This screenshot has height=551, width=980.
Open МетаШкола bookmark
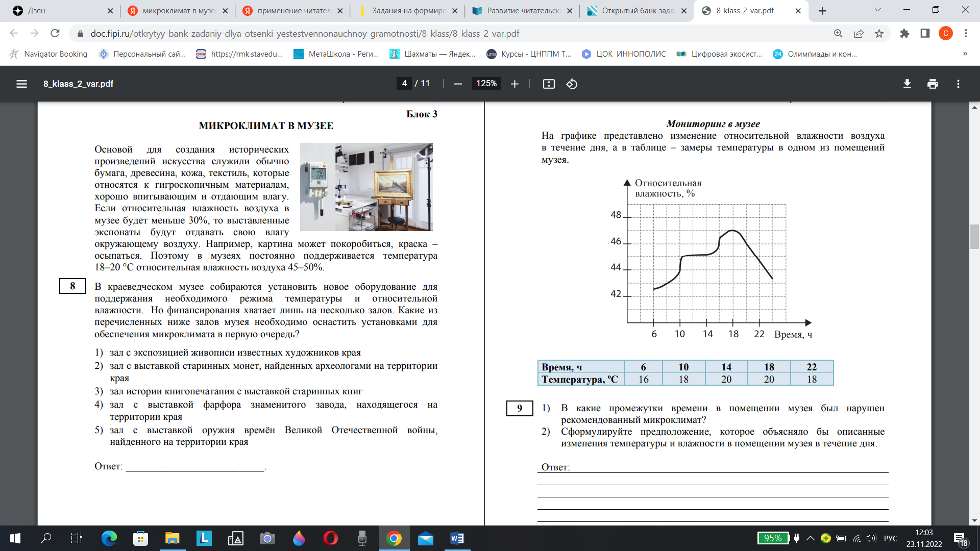pos(336,54)
